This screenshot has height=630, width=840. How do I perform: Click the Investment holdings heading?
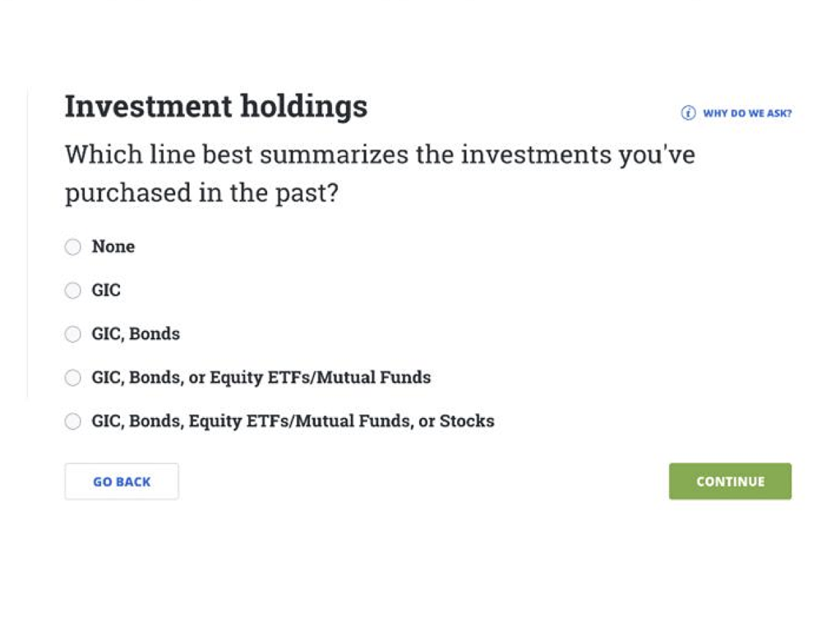click(x=215, y=106)
